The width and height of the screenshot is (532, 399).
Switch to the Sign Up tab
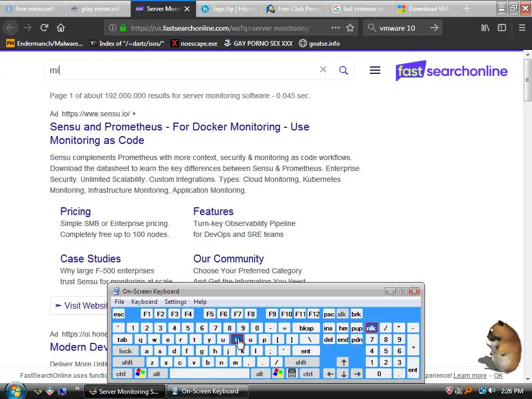click(x=229, y=9)
